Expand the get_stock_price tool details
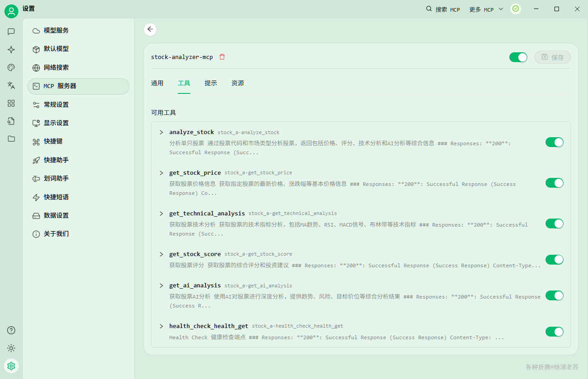This screenshot has height=379, width=588. (161, 173)
